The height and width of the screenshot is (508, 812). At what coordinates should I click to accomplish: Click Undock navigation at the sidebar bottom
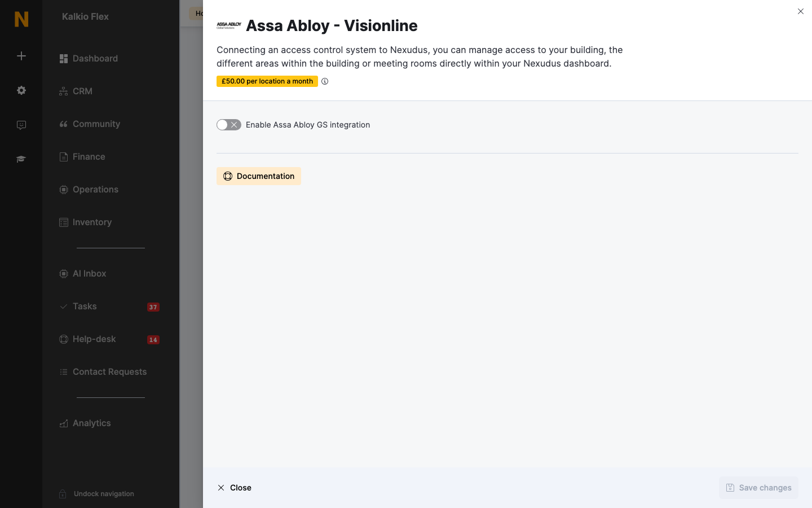97,494
